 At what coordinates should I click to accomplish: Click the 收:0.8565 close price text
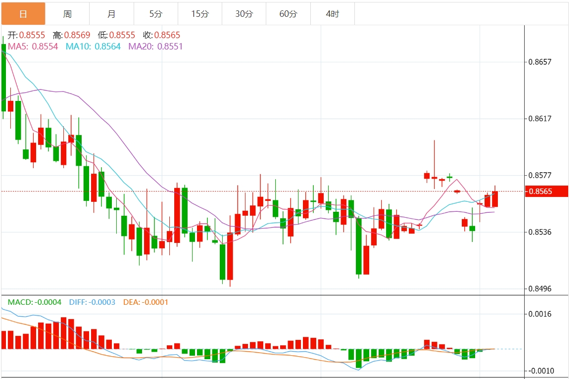point(161,35)
